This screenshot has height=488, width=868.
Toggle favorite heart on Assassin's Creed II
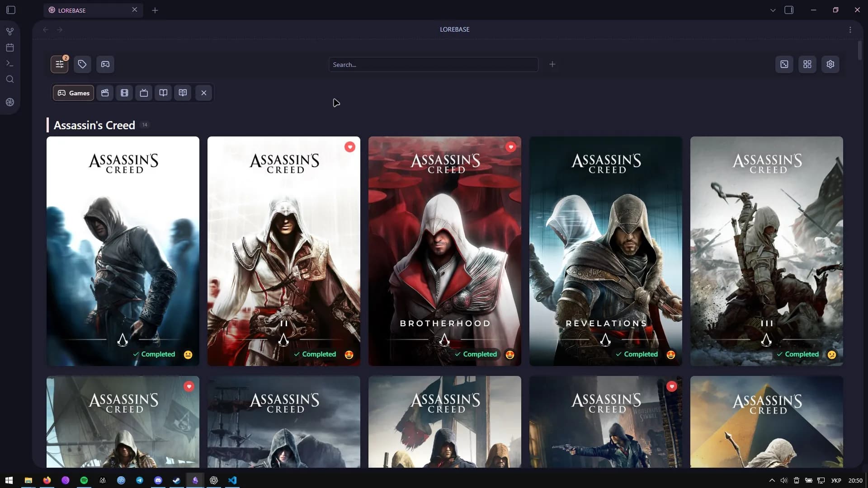click(350, 147)
